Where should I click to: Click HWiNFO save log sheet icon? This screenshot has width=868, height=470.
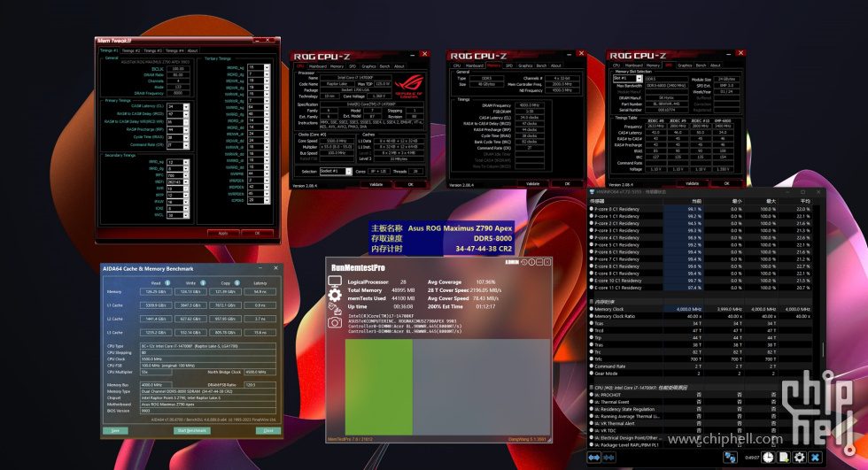[x=784, y=458]
